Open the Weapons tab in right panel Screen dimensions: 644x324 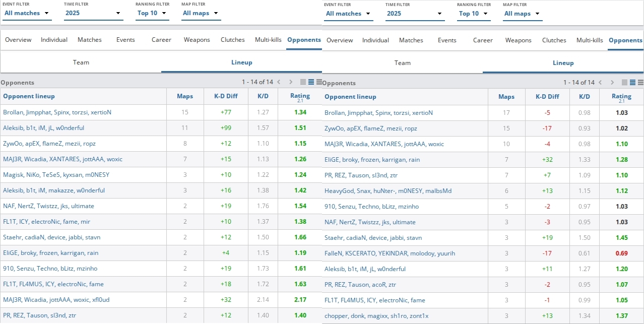click(x=519, y=40)
